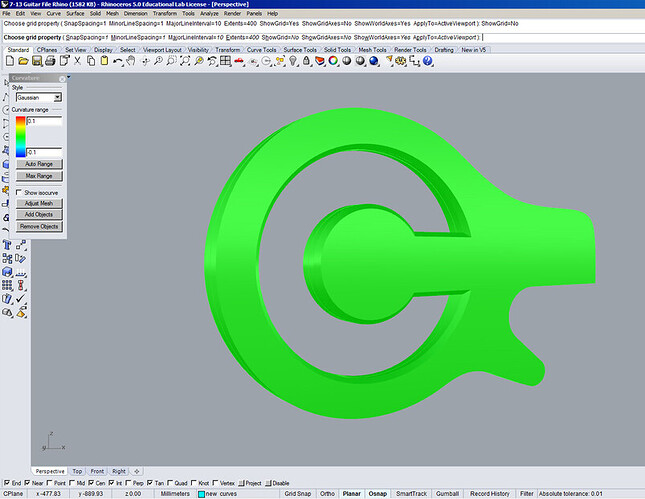Enable the Perp osnap checkbox
The width and height of the screenshot is (645, 499).
(x=128, y=483)
